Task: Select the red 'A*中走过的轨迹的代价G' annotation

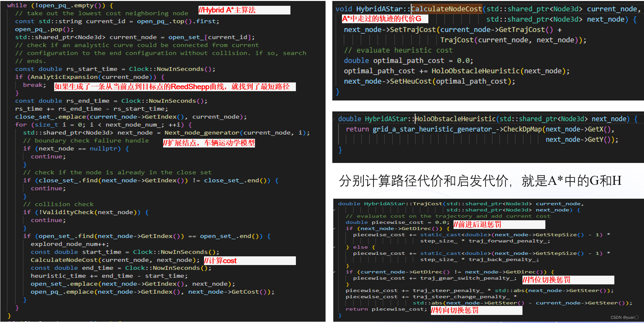Action: pyautogui.click(x=382, y=19)
